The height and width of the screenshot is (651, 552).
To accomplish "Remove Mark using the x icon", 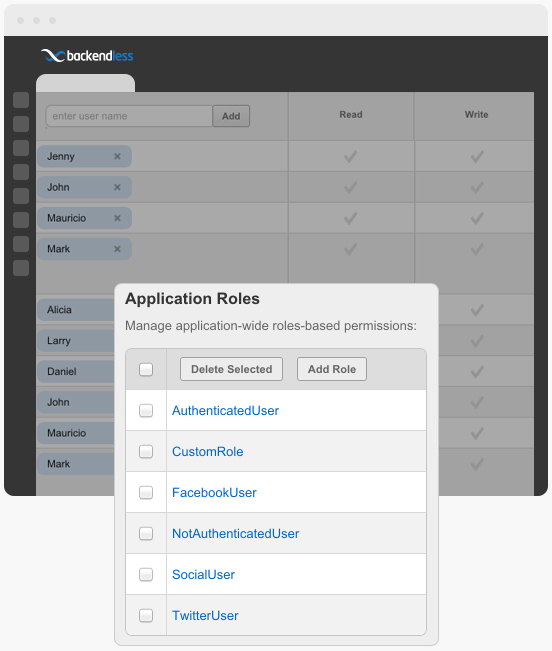I will coord(117,249).
